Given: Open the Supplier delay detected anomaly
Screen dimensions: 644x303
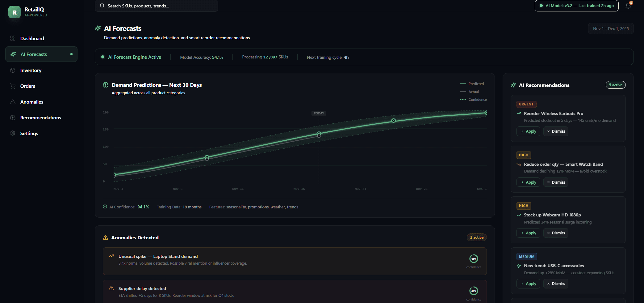Looking at the screenshot, I should pos(295,292).
